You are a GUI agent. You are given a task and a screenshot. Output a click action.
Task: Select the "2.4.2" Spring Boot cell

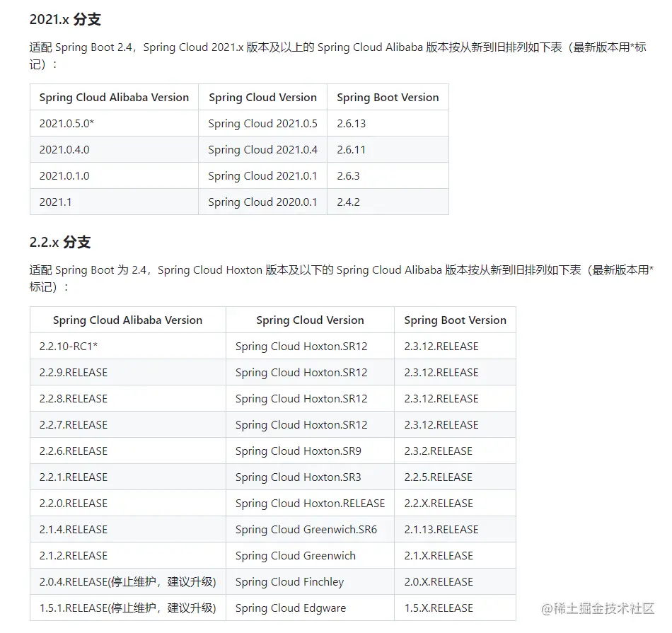pos(388,202)
